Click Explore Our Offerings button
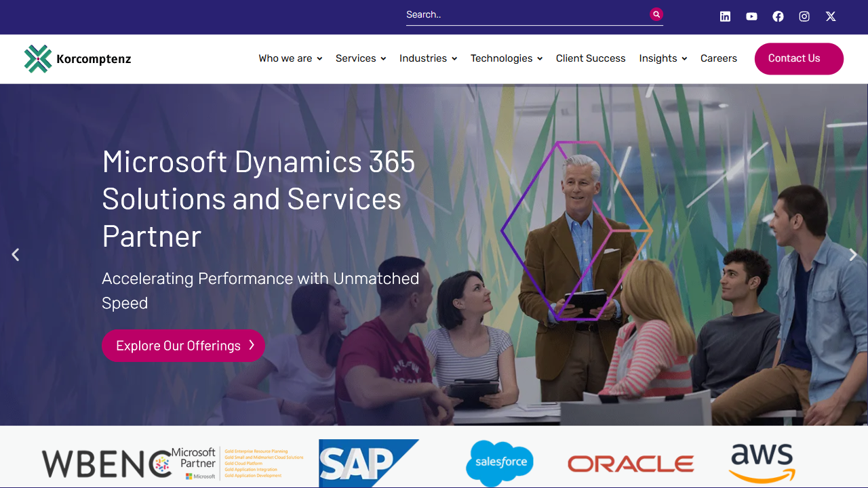Viewport: 868px width, 488px height. coord(183,346)
